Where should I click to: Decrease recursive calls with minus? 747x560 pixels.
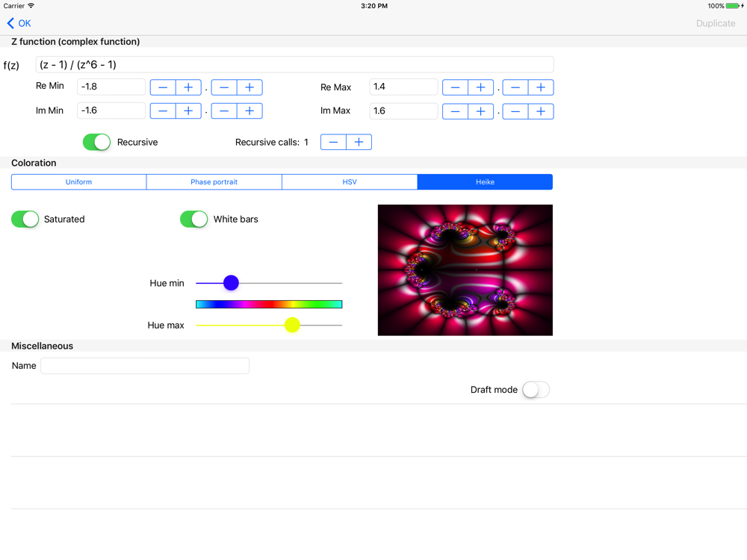tap(333, 142)
